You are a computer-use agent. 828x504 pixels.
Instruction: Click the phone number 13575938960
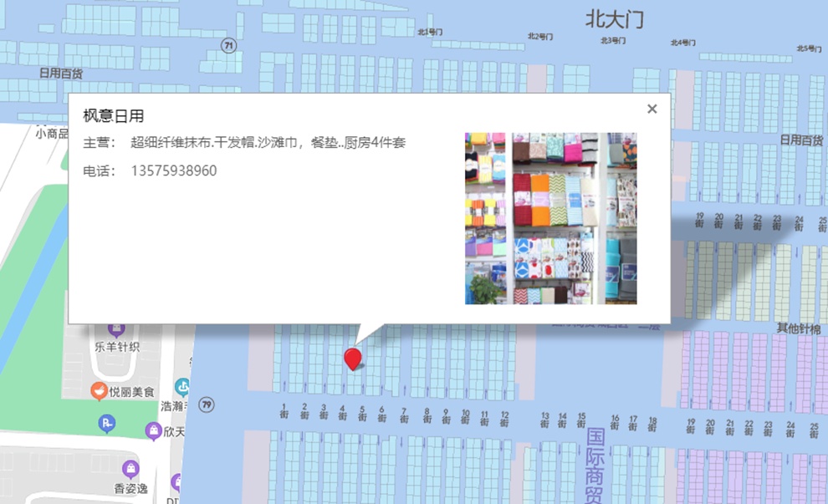174,171
